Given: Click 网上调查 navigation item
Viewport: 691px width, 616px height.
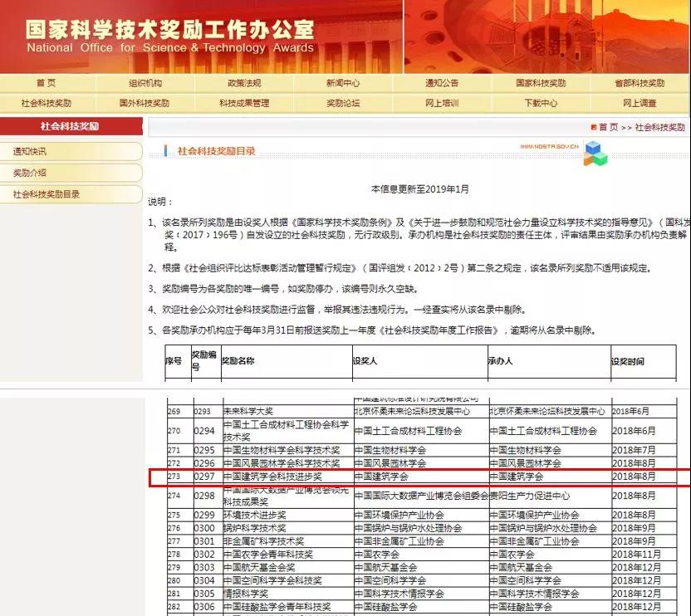Looking at the screenshot, I should pos(640,103).
